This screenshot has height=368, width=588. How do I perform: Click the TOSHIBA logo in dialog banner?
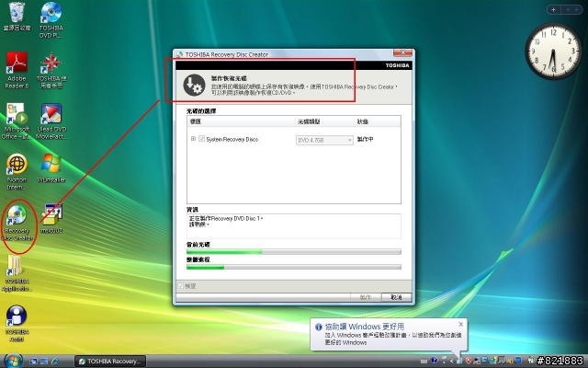[x=397, y=65]
